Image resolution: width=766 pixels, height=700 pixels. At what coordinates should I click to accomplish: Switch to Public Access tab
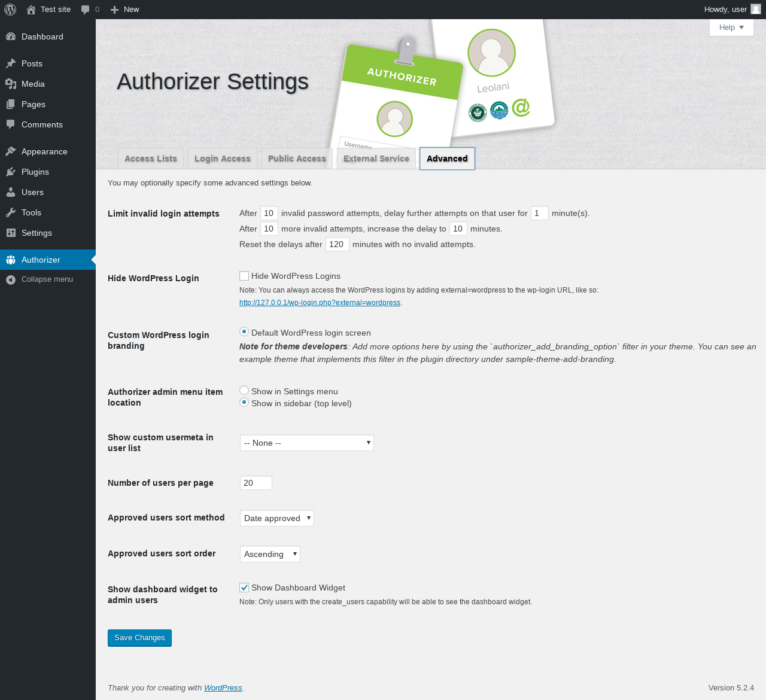pos(297,159)
